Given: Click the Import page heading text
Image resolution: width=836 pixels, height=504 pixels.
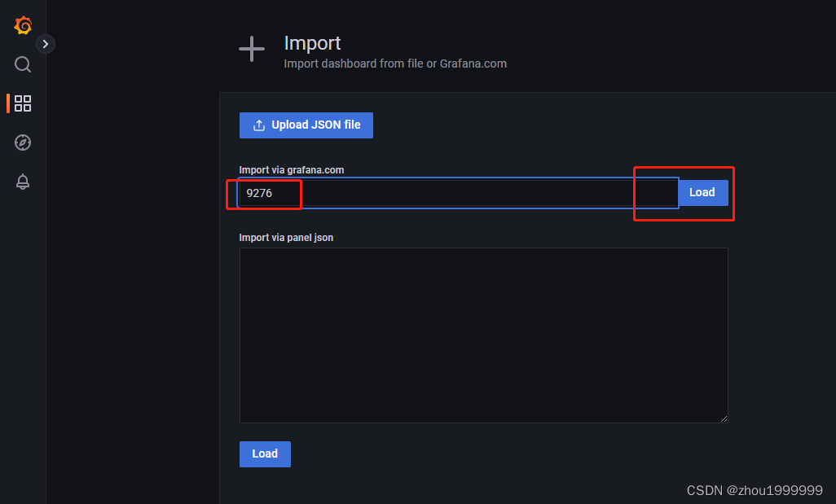Looking at the screenshot, I should [312, 43].
